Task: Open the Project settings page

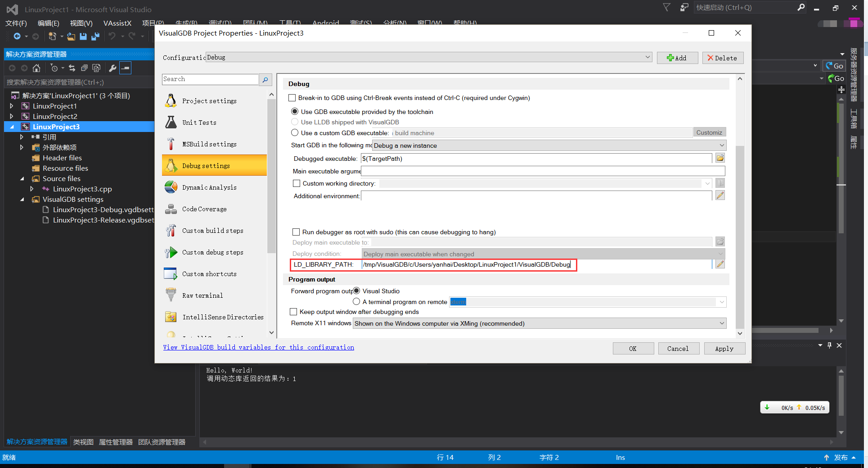Action: 209,100
